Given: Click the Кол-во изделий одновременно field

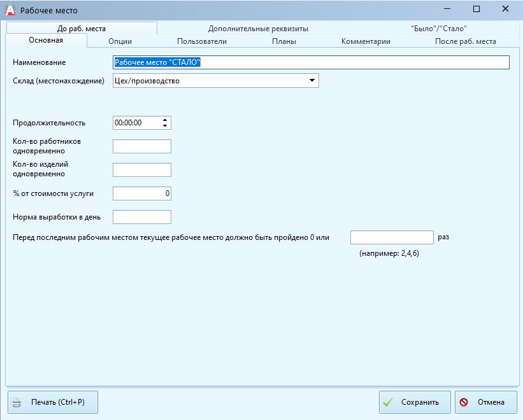Looking at the screenshot, I should [142, 170].
